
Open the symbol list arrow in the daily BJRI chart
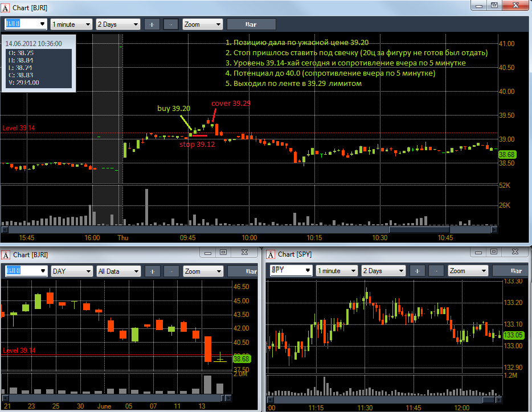tap(43, 271)
